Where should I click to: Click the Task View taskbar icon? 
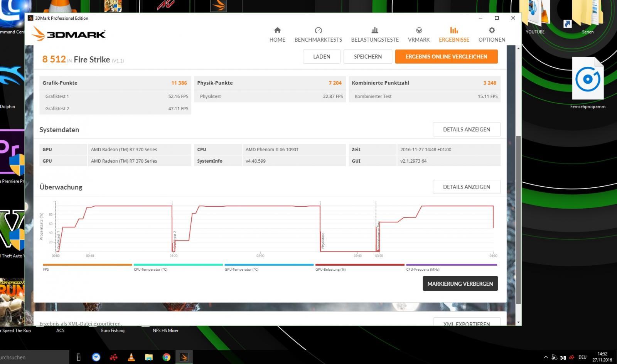(78, 357)
